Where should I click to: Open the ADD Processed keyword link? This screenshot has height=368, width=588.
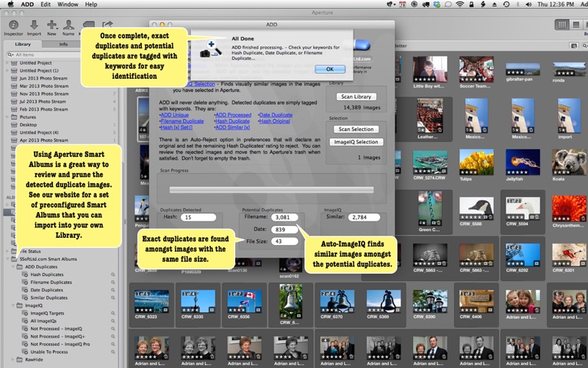tap(233, 115)
